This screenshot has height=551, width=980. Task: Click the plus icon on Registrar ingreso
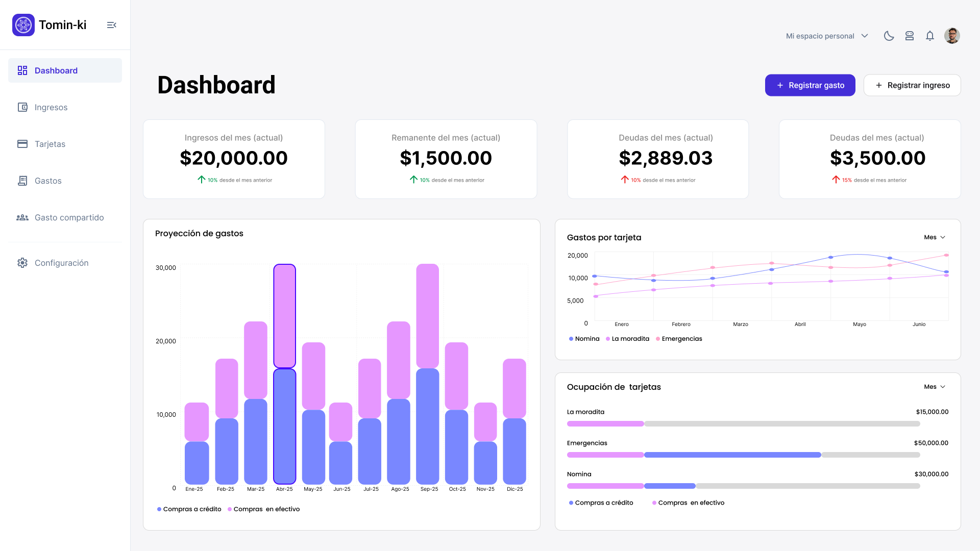(x=879, y=85)
